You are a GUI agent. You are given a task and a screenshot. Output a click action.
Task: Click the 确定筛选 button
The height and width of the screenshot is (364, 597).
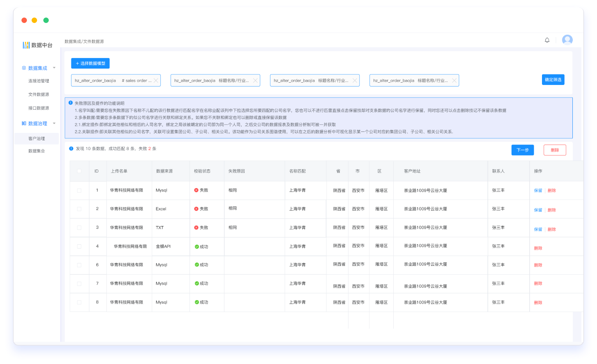(x=553, y=80)
